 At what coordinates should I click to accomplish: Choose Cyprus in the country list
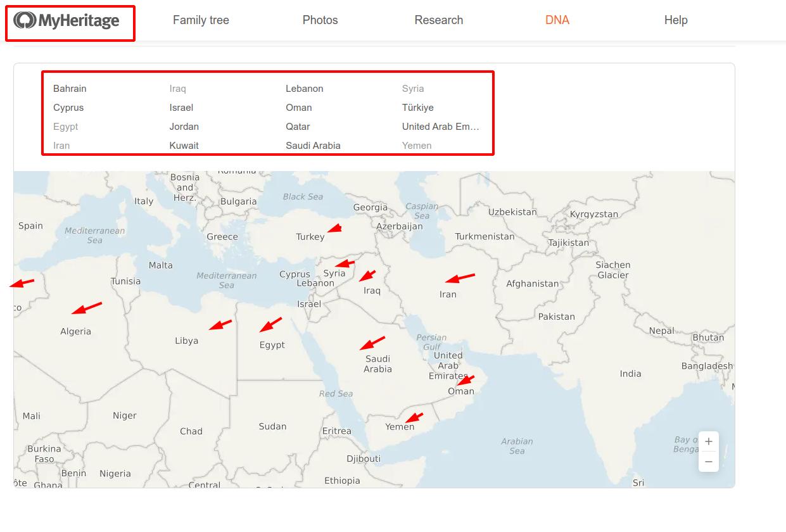68,108
